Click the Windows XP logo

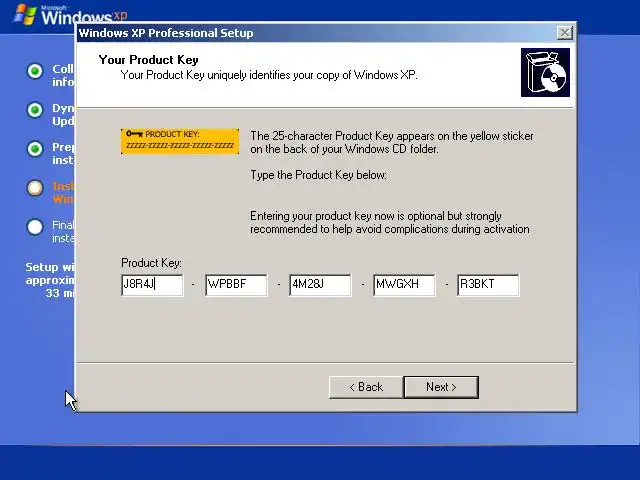coord(71,15)
